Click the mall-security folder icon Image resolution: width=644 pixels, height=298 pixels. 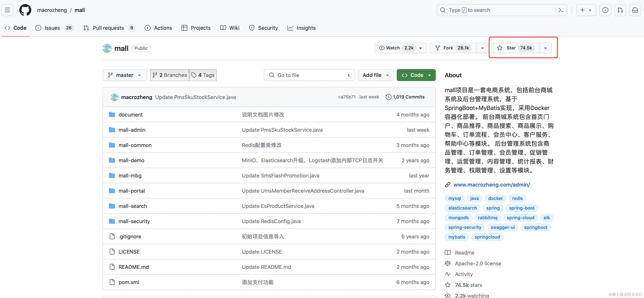click(x=112, y=221)
